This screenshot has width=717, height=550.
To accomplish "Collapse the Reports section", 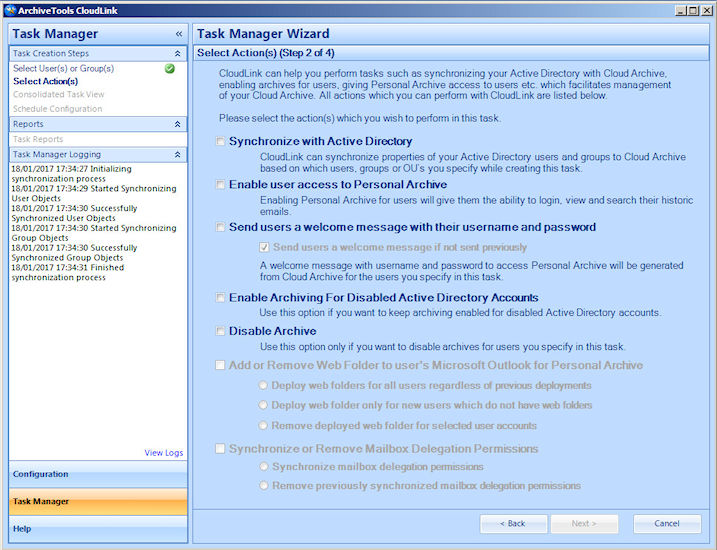I will point(177,124).
